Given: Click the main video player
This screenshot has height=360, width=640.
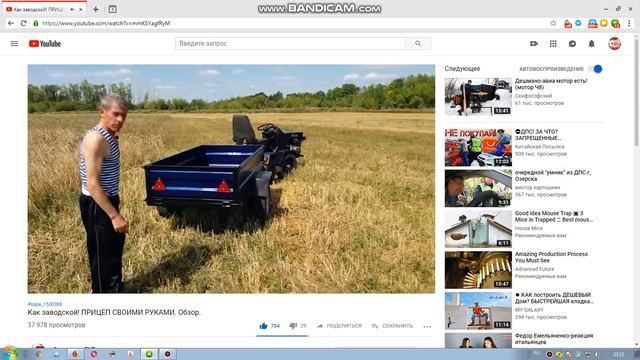Looking at the screenshot, I should (231, 179).
